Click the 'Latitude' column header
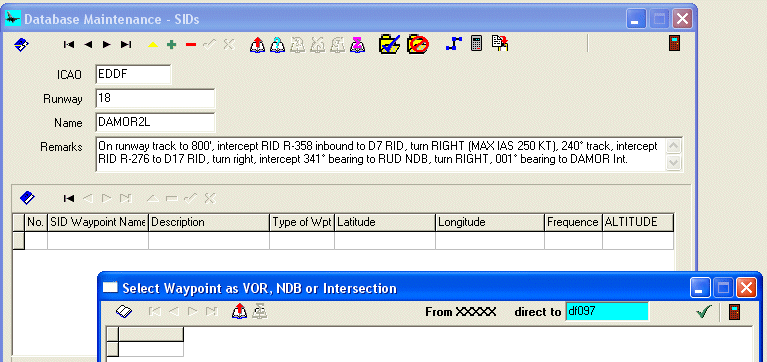Screen dimensions: 767x362 [385, 222]
